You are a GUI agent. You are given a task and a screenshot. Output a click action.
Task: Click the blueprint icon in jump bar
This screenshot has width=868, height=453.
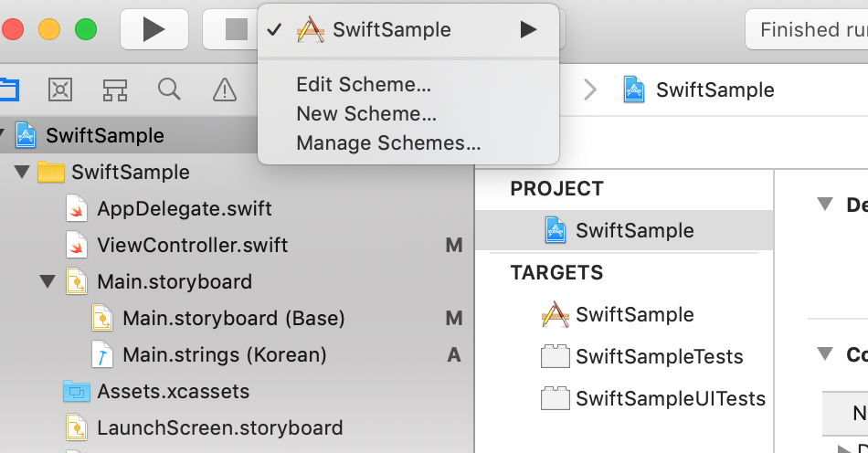click(x=634, y=90)
